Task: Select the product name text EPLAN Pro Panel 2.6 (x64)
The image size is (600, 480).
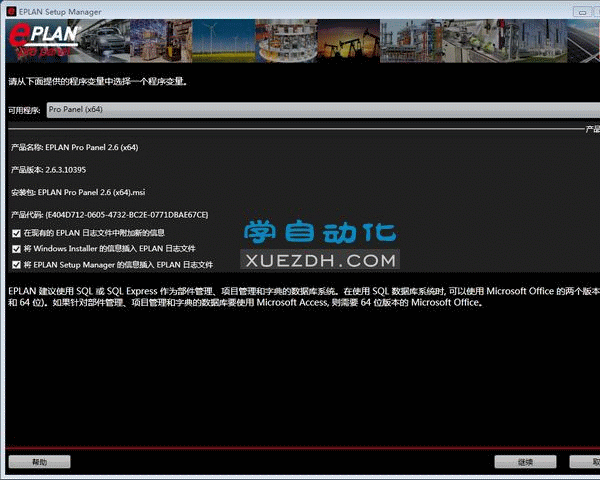Action: coord(91,147)
